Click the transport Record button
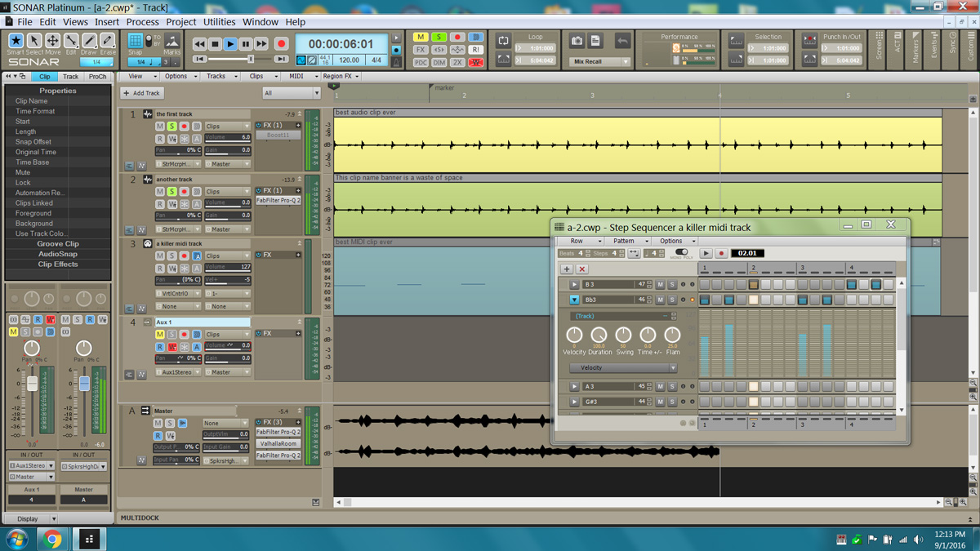 pyautogui.click(x=282, y=44)
